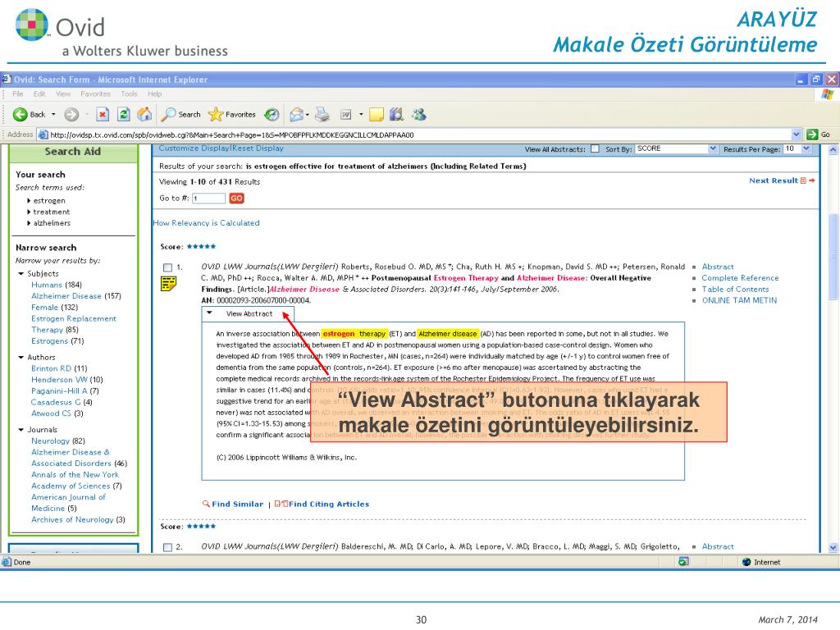Open the Help menu
The height and width of the screenshot is (630, 840).
155,94
